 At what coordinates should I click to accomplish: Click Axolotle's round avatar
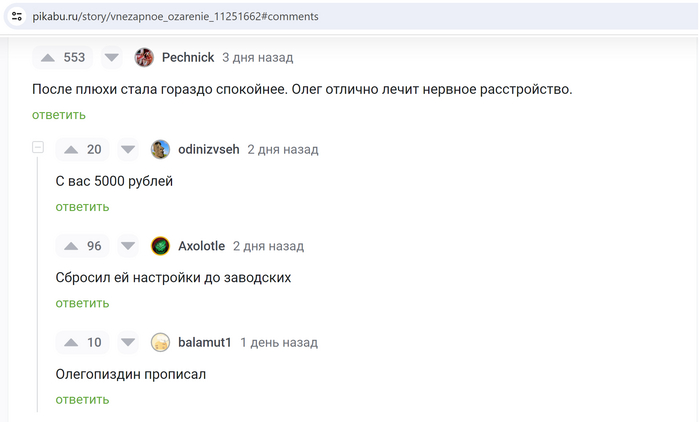click(x=160, y=245)
